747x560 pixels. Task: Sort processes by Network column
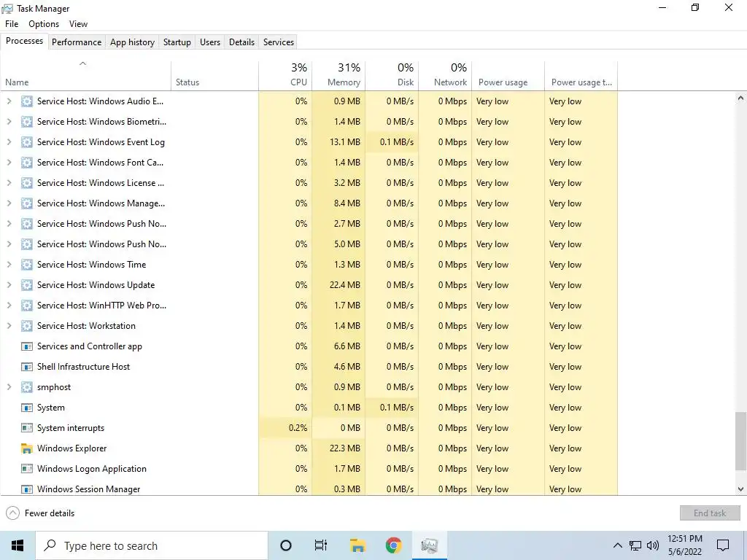445,75
